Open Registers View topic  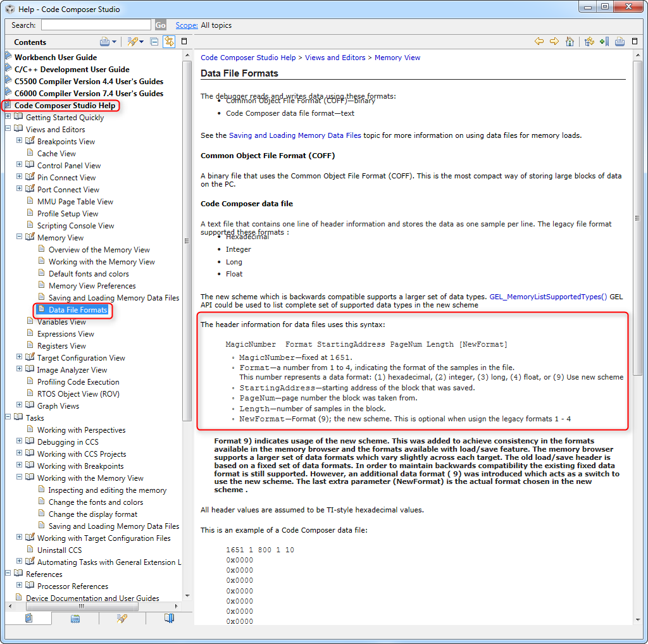[61, 346]
